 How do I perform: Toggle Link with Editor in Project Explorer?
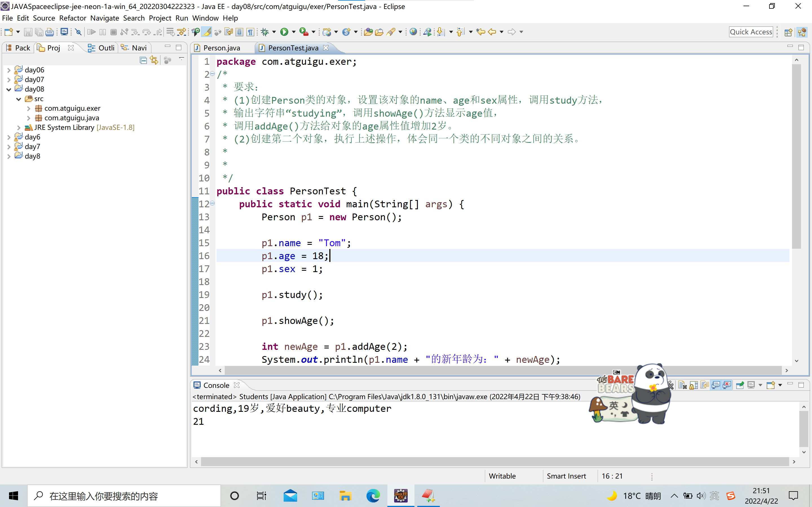click(x=154, y=60)
